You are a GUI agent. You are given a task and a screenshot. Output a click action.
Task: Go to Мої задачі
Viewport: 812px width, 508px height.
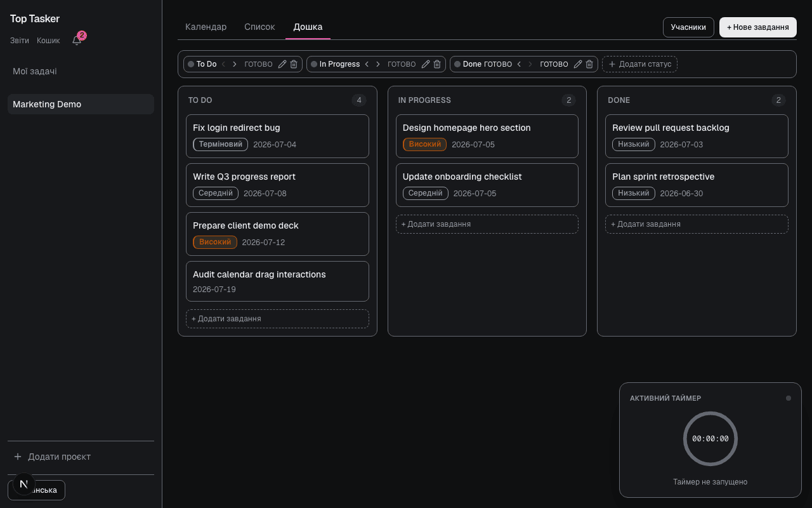tap(81, 71)
